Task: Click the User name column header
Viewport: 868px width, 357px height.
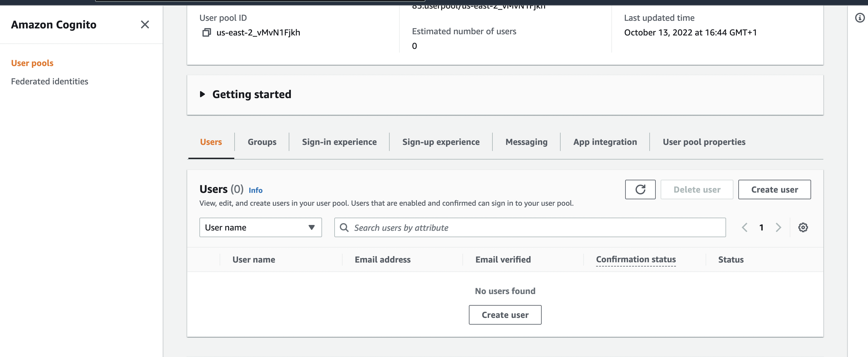Action: pos(254,260)
